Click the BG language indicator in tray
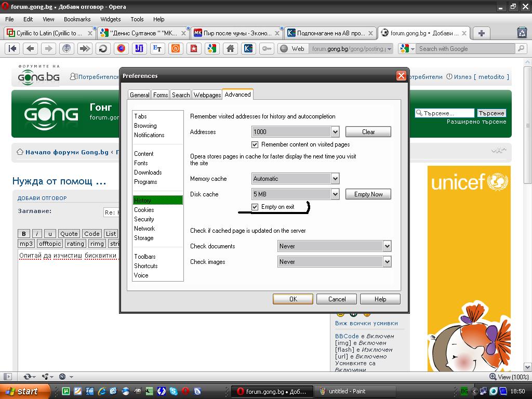This screenshot has width=532, height=399. (464, 391)
